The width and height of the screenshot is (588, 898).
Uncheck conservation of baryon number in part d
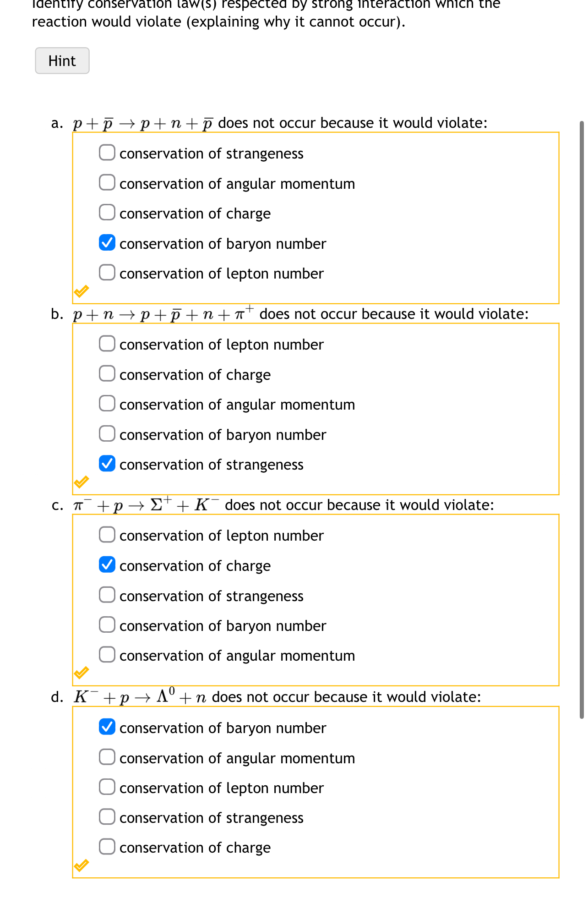[x=107, y=727]
